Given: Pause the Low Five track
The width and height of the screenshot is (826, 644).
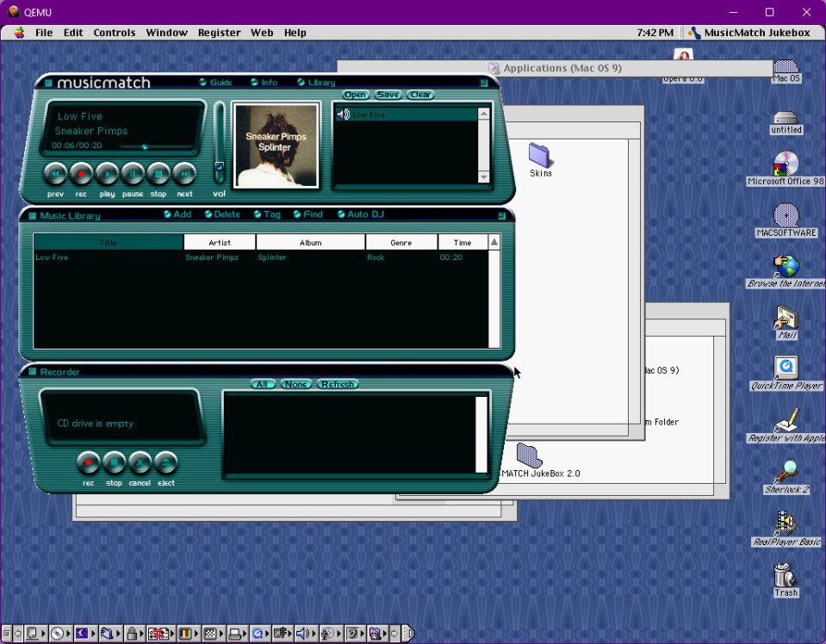Looking at the screenshot, I should [x=133, y=173].
